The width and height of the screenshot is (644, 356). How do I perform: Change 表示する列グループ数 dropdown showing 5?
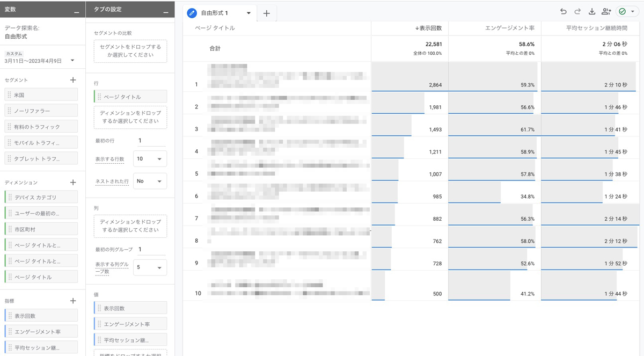pos(150,267)
